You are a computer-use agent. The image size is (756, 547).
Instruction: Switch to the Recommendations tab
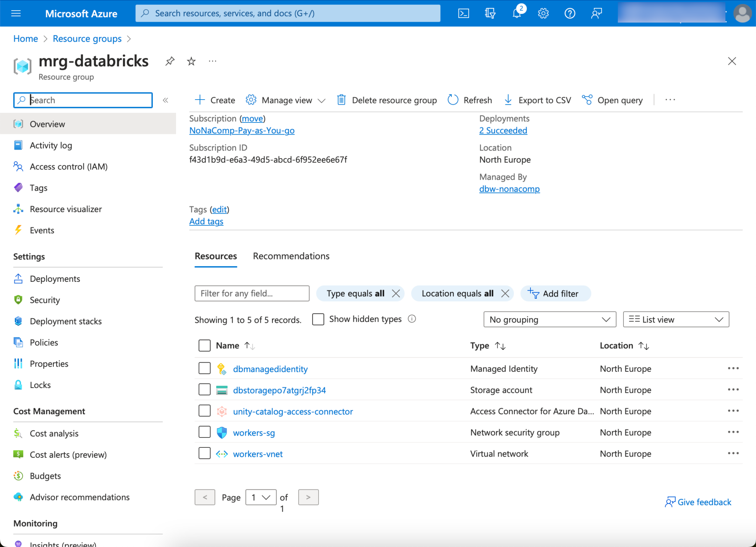click(x=291, y=256)
